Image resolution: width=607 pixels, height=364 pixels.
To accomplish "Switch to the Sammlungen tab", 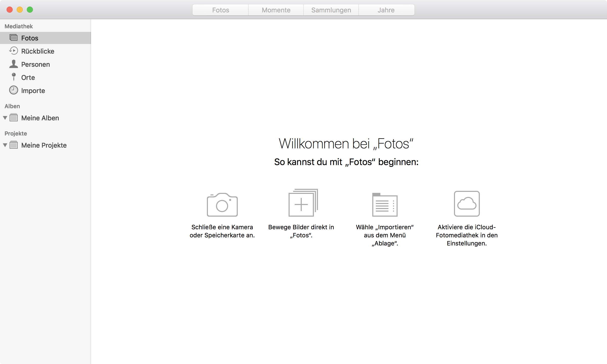I will point(331,10).
